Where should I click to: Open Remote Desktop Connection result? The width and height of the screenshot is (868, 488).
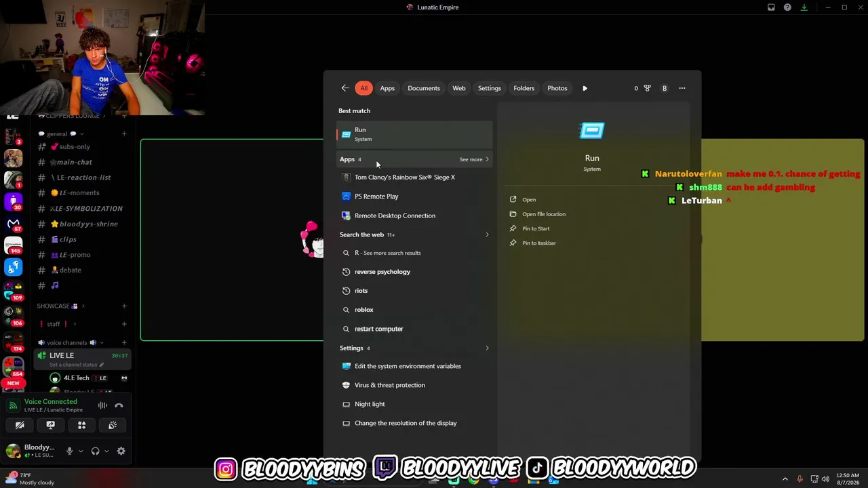tap(414, 216)
